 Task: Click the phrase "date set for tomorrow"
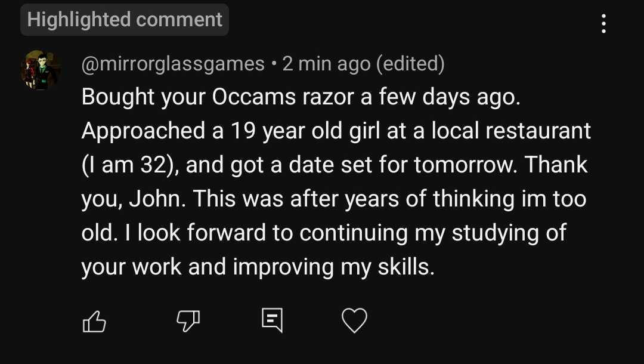tap(395, 165)
